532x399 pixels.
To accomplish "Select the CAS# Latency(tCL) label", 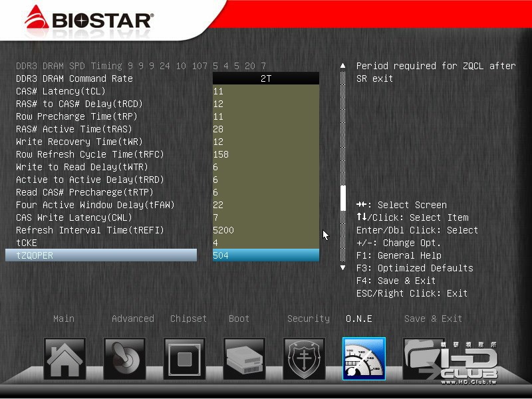I will coord(61,91).
